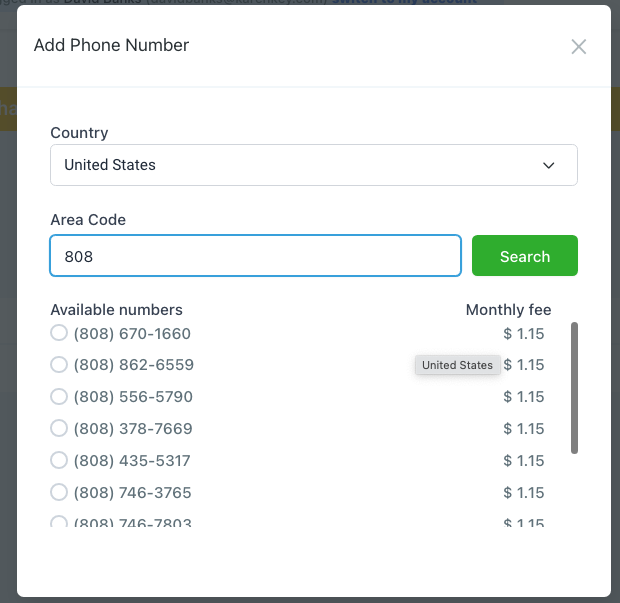This screenshot has height=603, width=620.
Task: Click the United States tooltip label
Action: tap(457, 365)
